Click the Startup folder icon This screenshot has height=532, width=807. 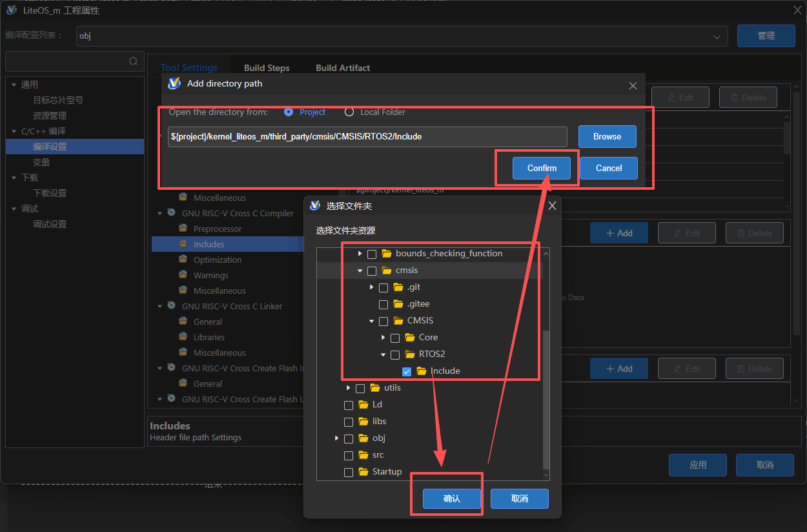pyautogui.click(x=363, y=471)
